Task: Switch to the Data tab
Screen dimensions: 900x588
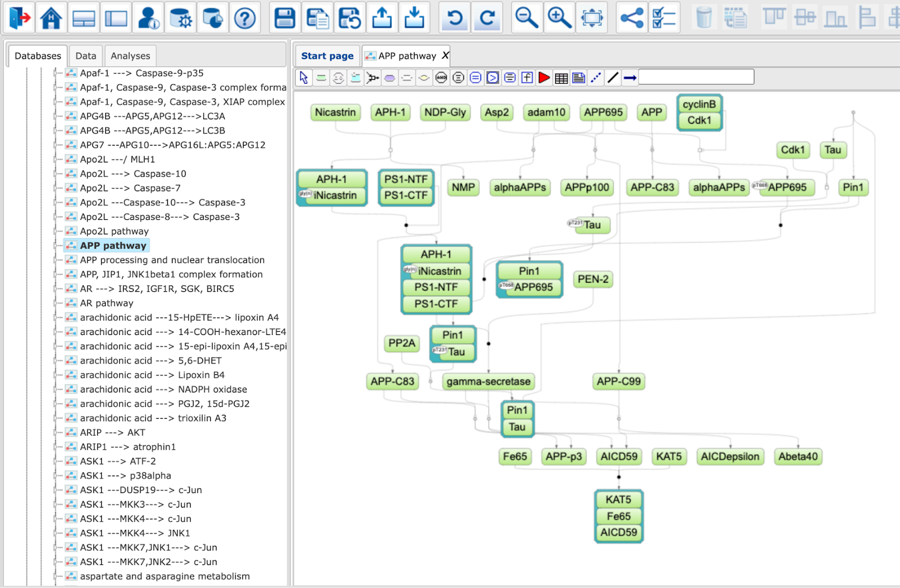Action: pyautogui.click(x=85, y=56)
